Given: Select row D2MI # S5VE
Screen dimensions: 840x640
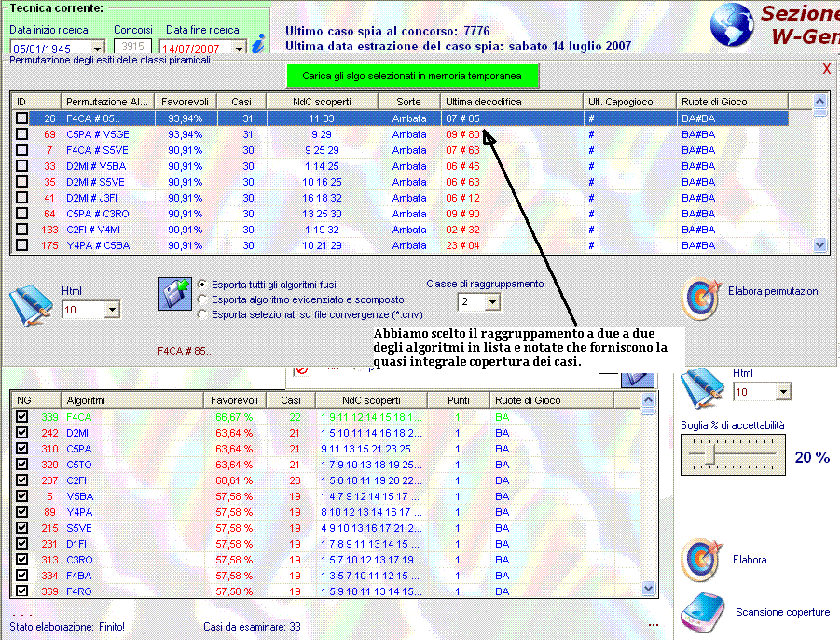Looking at the screenshot, I should coord(399,182).
